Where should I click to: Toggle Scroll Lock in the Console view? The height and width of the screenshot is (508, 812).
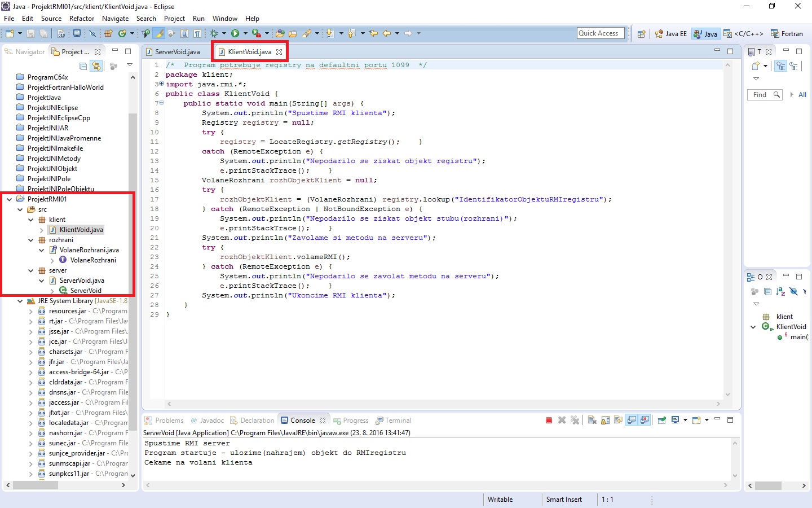(604, 421)
